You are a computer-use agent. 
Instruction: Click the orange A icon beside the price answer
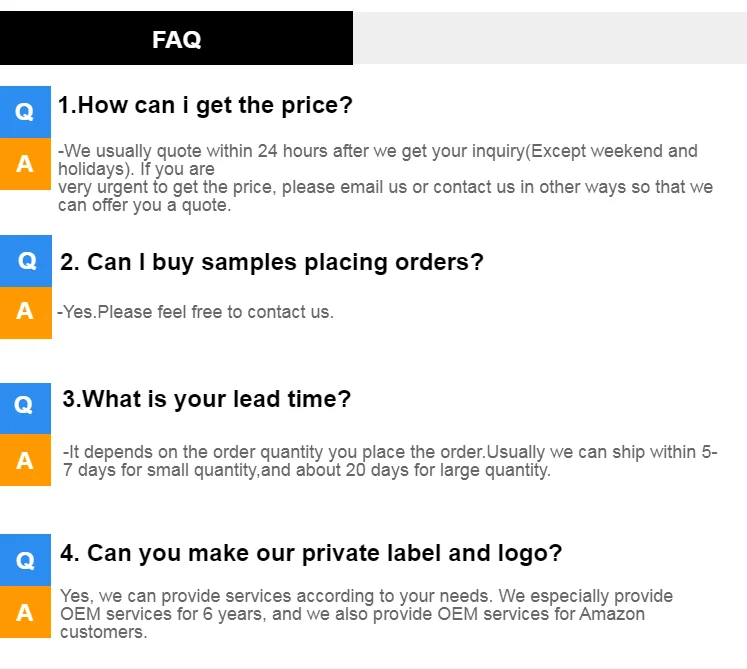[25, 164]
